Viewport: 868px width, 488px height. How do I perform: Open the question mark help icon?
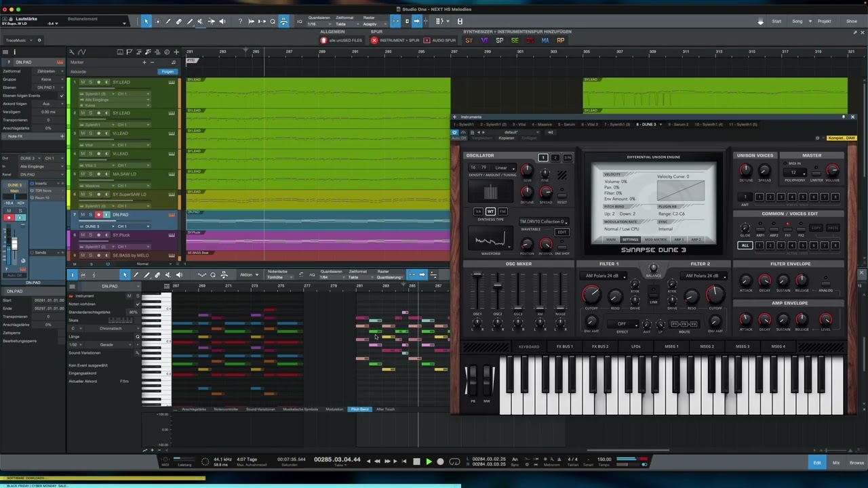tap(240, 22)
